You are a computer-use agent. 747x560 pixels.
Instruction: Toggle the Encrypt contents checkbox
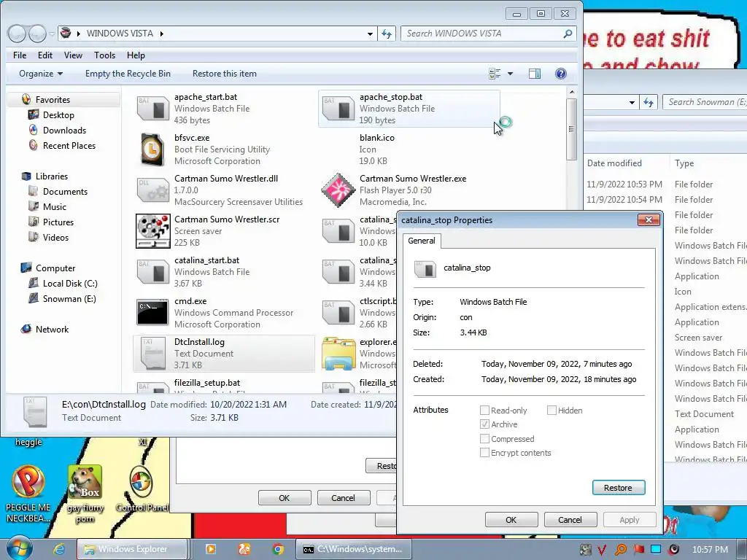pyautogui.click(x=484, y=452)
